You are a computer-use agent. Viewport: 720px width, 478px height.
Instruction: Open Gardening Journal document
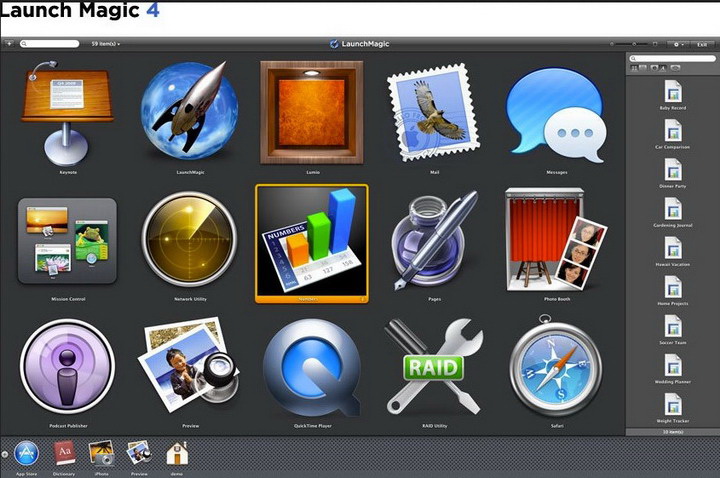[673, 212]
